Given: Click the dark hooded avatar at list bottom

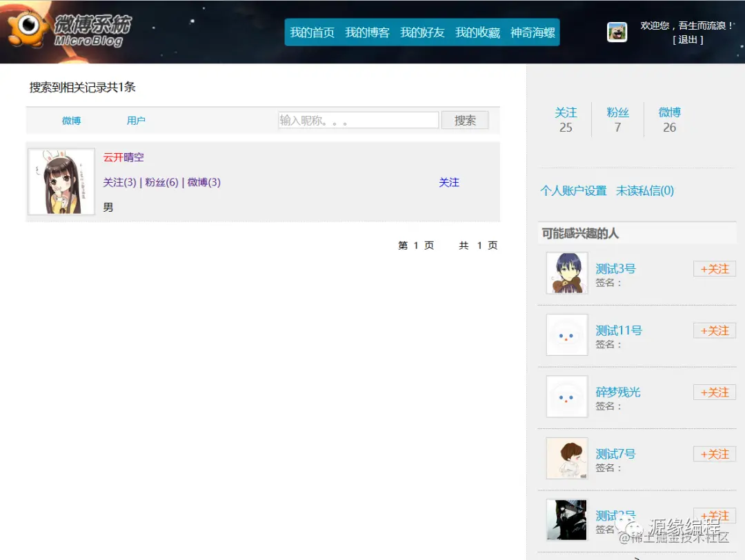Looking at the screenshot, I should click(567, 520).
